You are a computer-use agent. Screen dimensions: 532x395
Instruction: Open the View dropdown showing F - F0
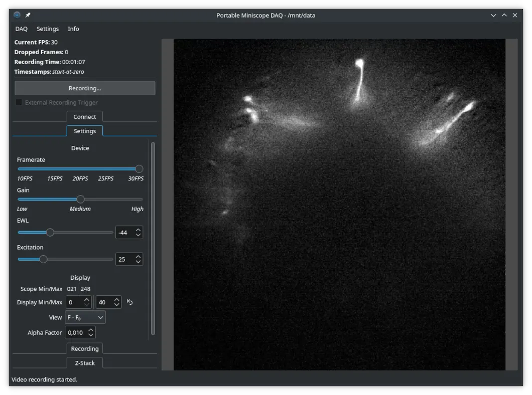85,317
